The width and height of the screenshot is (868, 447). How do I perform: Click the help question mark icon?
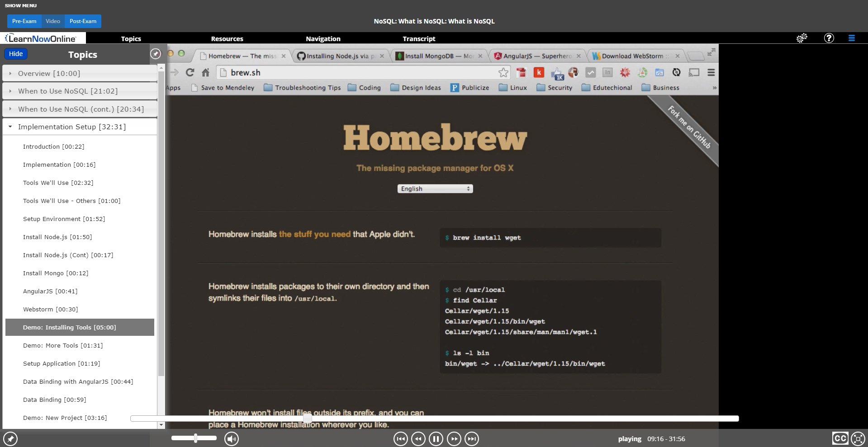829,38
